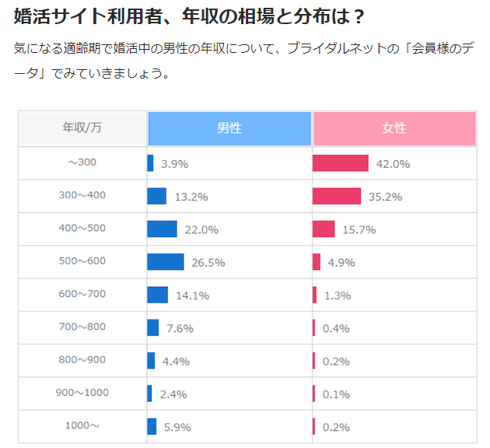The height and width of the screenshot is (448, 490).
Task: Click the pink bar showing 35.2%
Action: click(337, 196)
